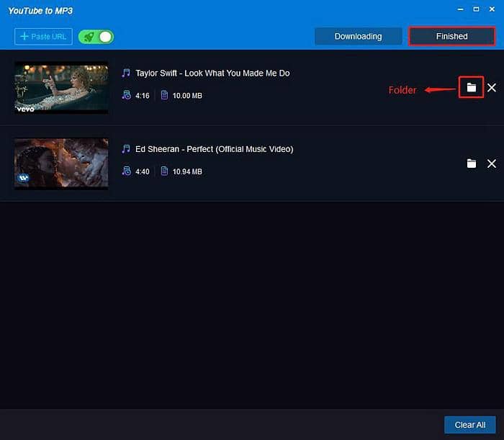Click the file size icon next to 10.94 MB

164,171
